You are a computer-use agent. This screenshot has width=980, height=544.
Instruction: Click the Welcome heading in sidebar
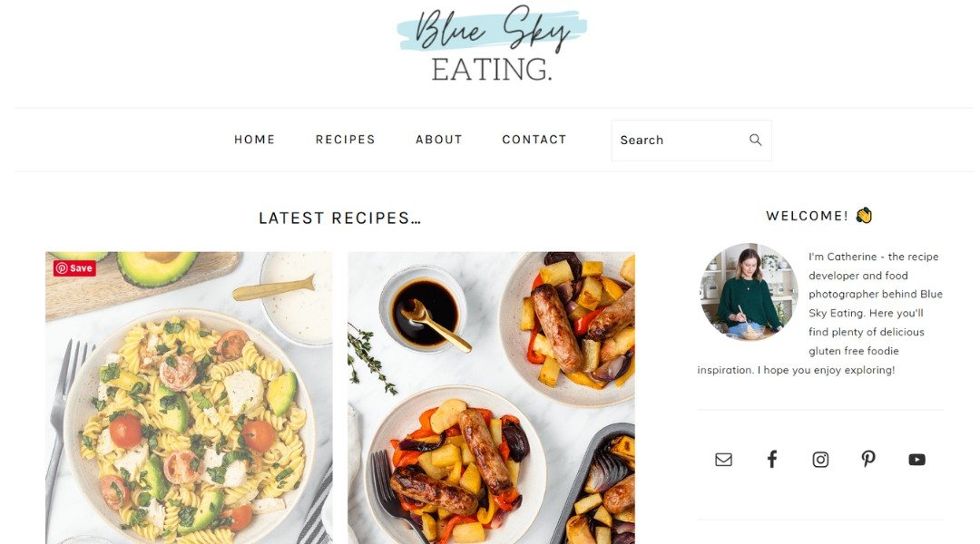click(807, 216)
